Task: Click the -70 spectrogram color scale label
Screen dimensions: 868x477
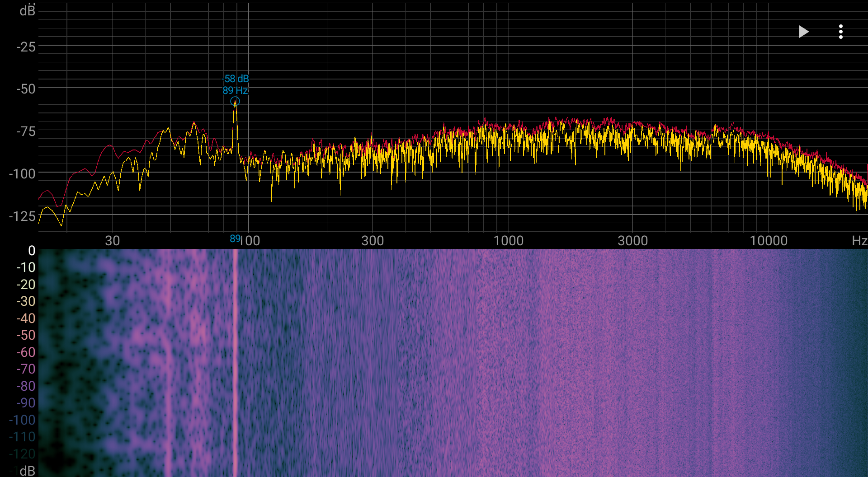Action: click(26, 369)
